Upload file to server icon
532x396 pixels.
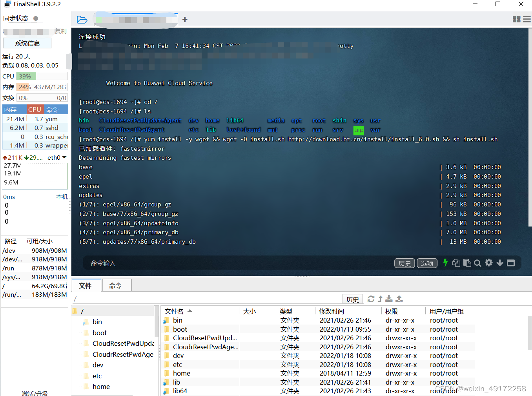[x=399, y=299]
